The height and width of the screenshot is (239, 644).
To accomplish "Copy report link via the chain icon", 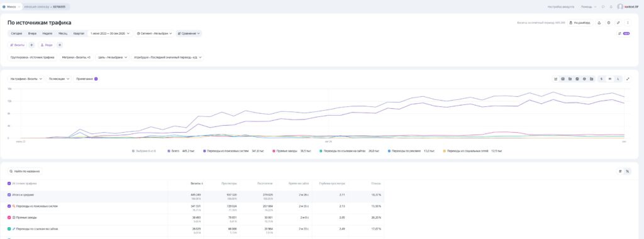I will pos(618,23).
